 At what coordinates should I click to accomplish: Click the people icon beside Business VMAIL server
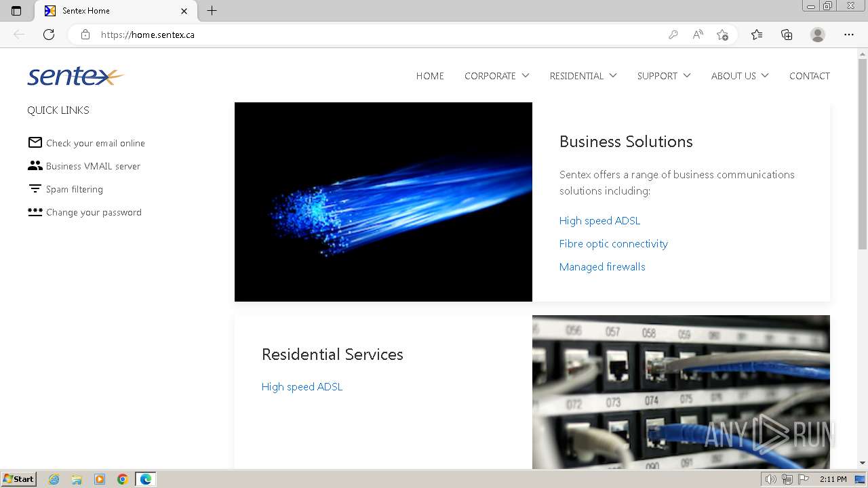35,165
